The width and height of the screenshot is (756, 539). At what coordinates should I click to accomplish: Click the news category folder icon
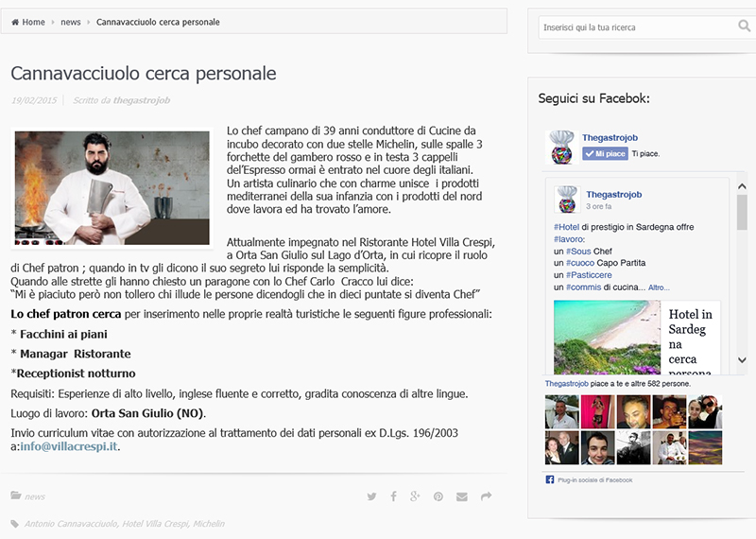tap(16, 496)
